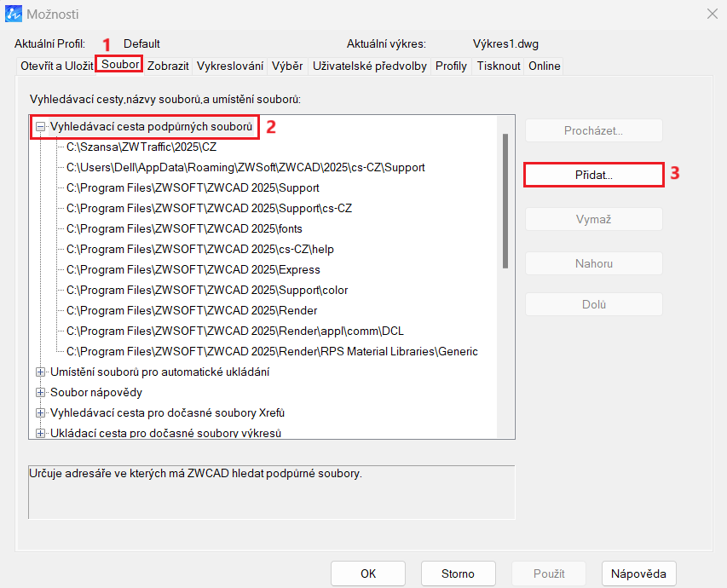The height and width of the screenshot is (588, 727).
Task: Switch to the Profily tab
Action: coord(451,66)
